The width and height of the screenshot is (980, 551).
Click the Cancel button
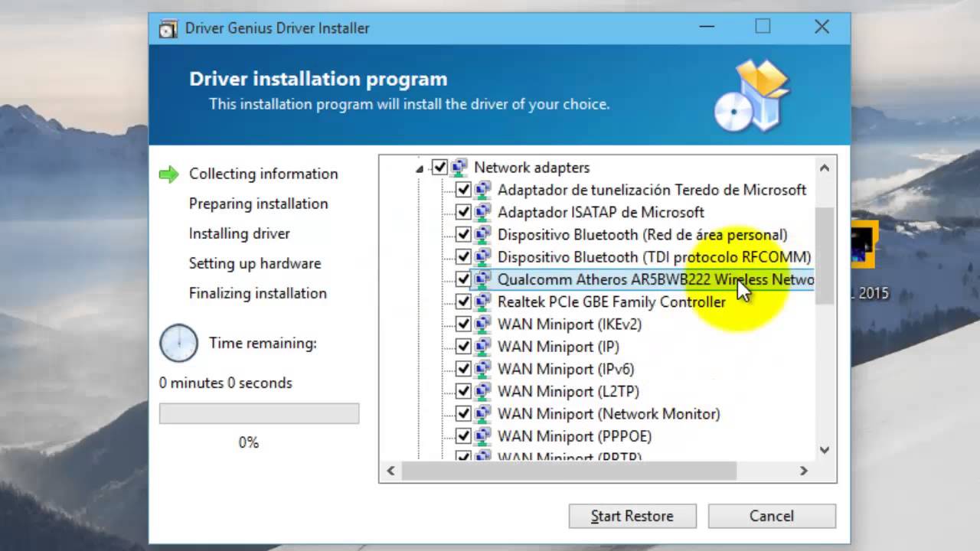[x=772, y=516]
